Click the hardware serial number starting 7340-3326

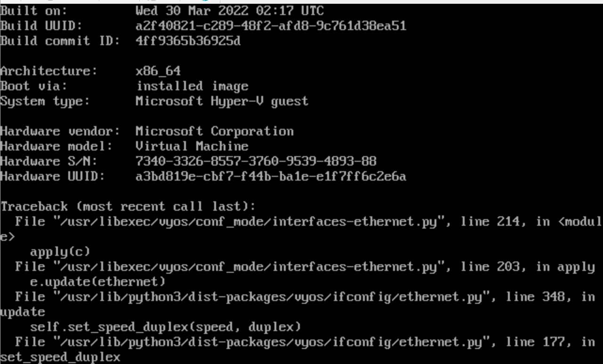(256, 161)
